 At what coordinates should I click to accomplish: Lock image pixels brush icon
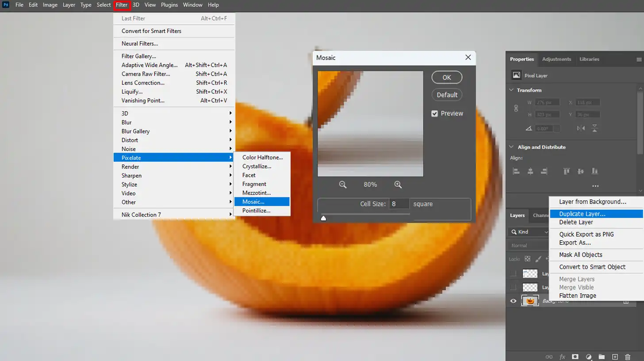(538, 259)
